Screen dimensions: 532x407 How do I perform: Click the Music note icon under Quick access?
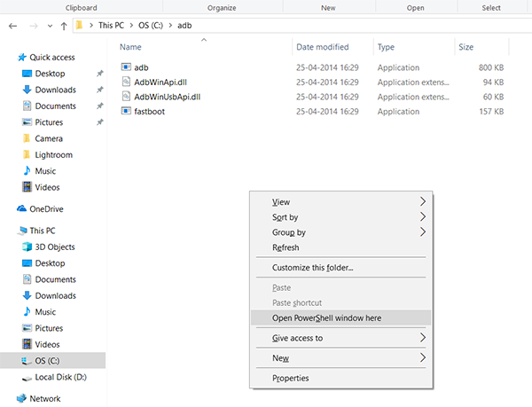[x=27, y=170]
